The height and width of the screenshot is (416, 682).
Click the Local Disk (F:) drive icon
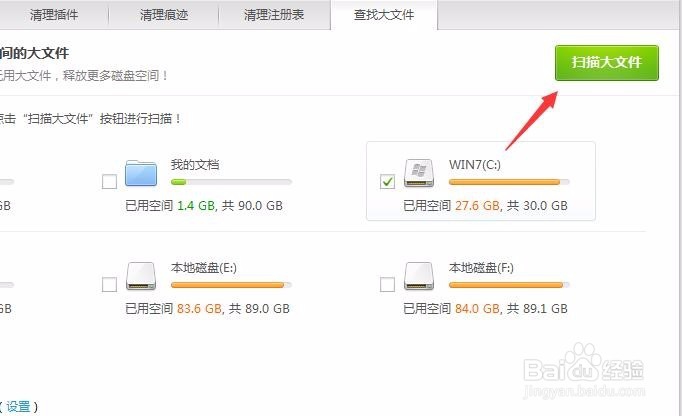coord(419,276)
